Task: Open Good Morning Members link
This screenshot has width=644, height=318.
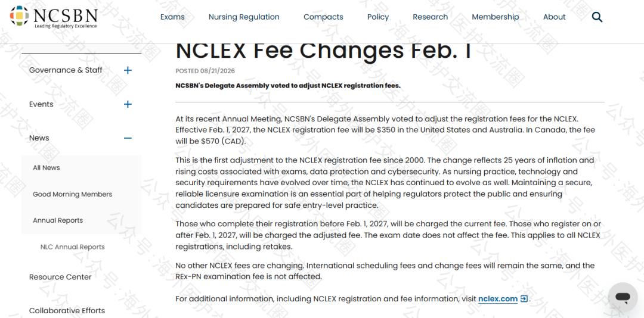Action: click(72, 194)
